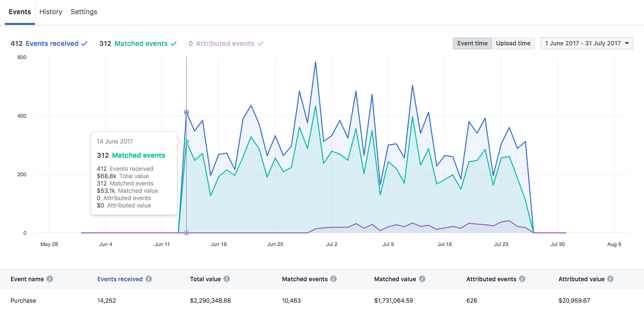This screenshot has width=644, height=311.
Task: Click info icon next to Event name
Action: pos(50,279)
